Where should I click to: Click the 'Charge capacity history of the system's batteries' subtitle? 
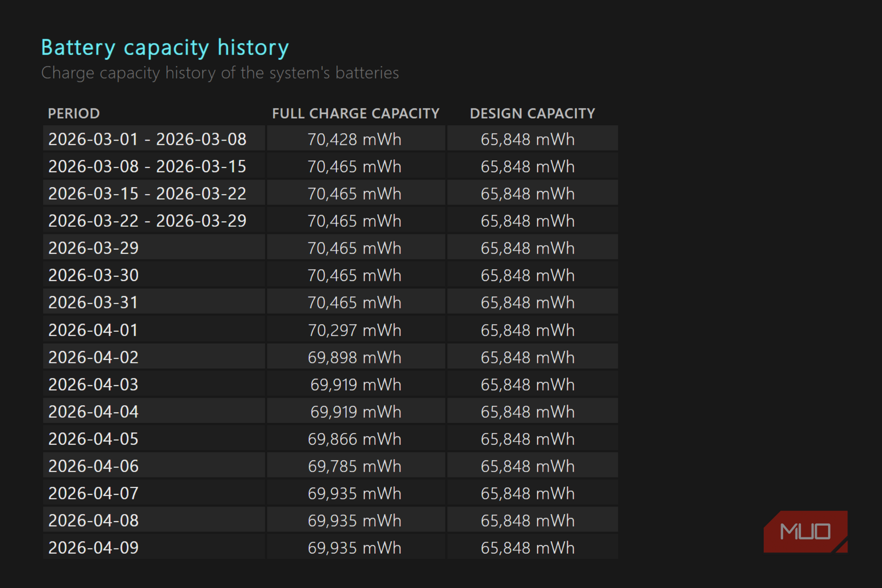tap(220, 73)
